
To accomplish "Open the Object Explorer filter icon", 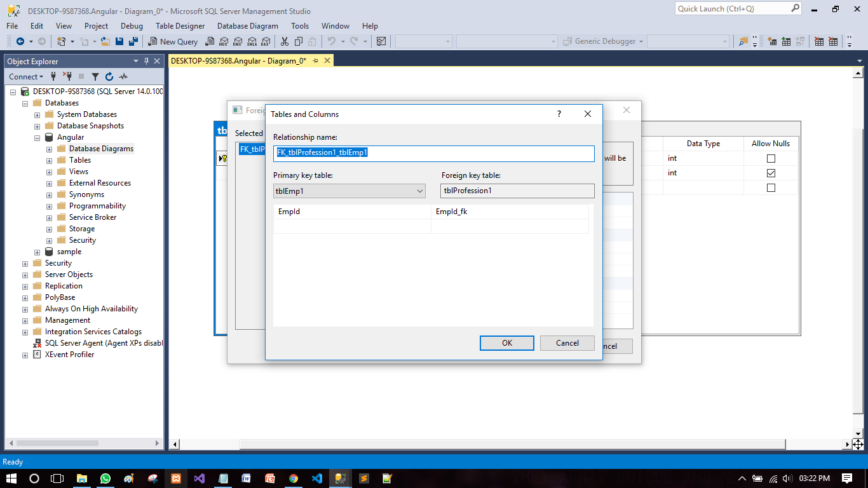I will point(95,76).
